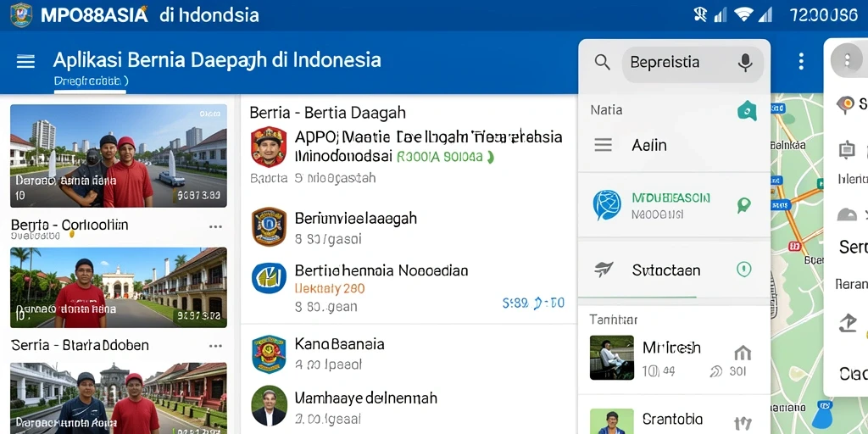Tap the Beriunvieslaaegah badge icon
The height and width of the screenshot is (434, 868).
(269, 226)
